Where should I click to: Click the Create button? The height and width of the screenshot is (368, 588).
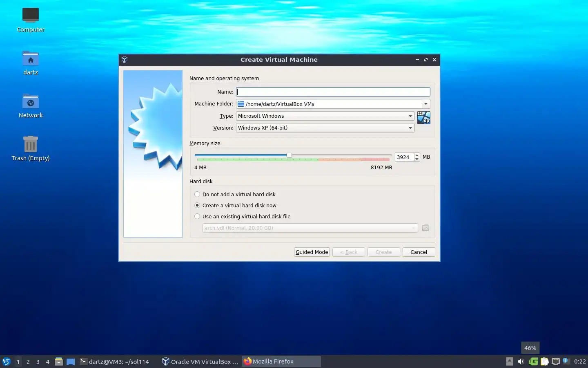pyautogui.click(x=383, y=252)
